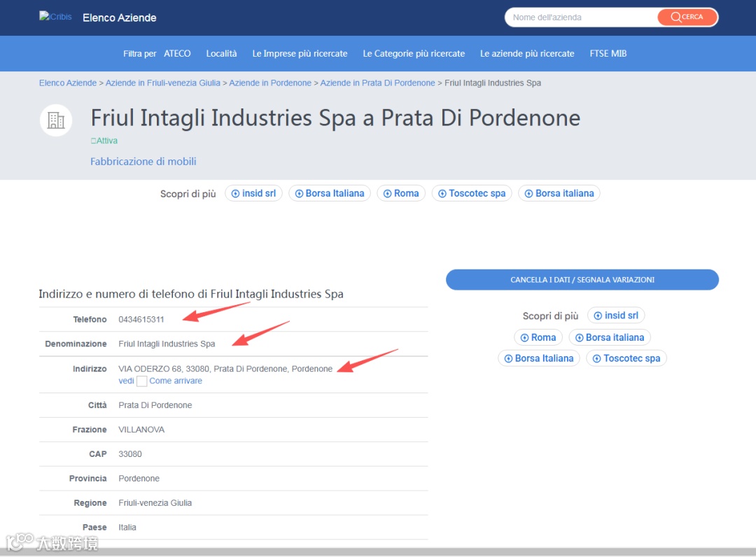Image resolution: width=756 pixels, height=557 pixels.
Task: Open the FTSE MIB menu item
Action: [x=608, y=53]
